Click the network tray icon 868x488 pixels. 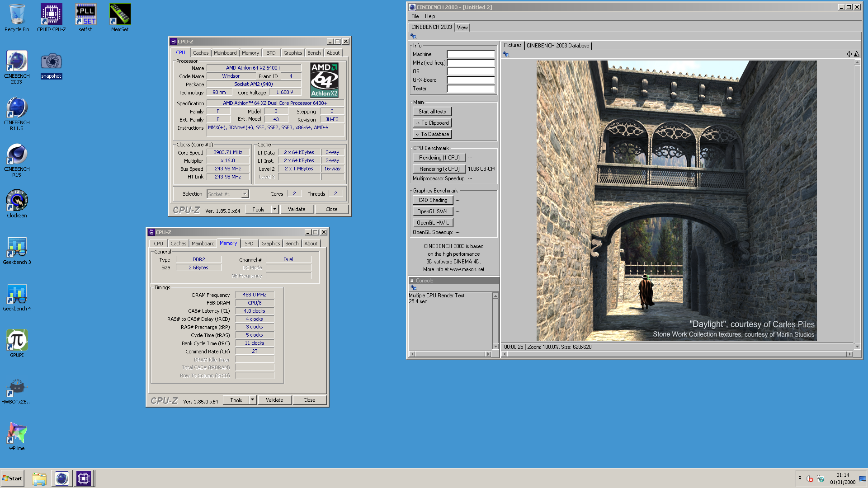point(821,479)
